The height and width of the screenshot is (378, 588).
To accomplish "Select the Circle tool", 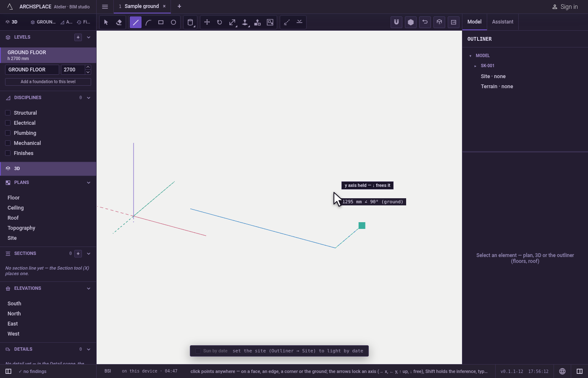I will tap(173, 22).
